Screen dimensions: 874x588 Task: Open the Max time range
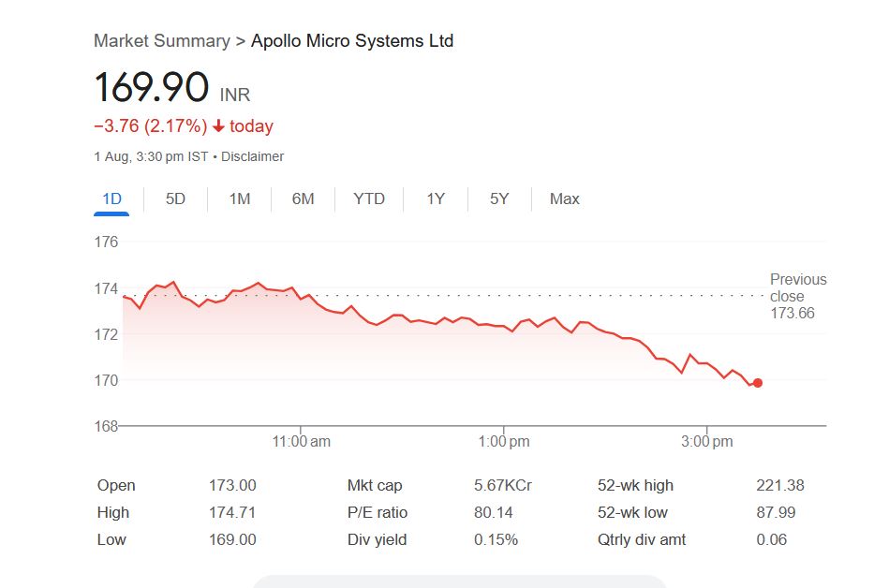pos(564,198)
